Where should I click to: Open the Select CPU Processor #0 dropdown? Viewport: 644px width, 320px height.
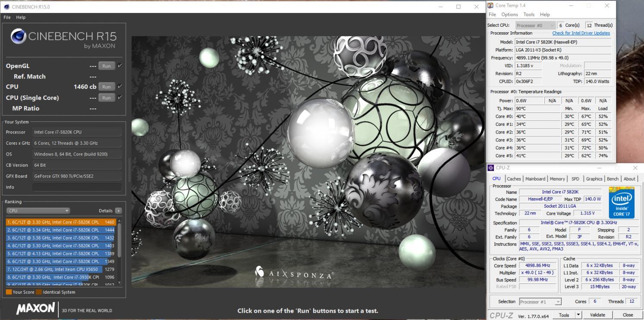point(535,25)
